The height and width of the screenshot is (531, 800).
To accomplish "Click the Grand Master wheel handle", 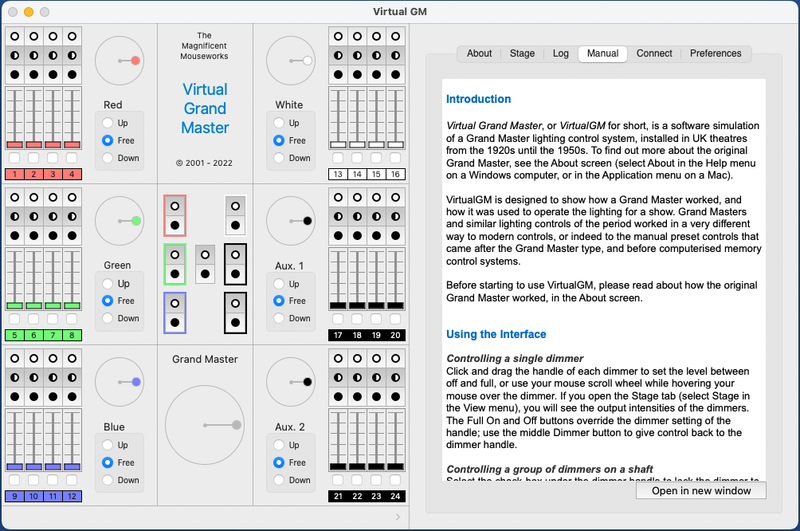I will 236,425.
